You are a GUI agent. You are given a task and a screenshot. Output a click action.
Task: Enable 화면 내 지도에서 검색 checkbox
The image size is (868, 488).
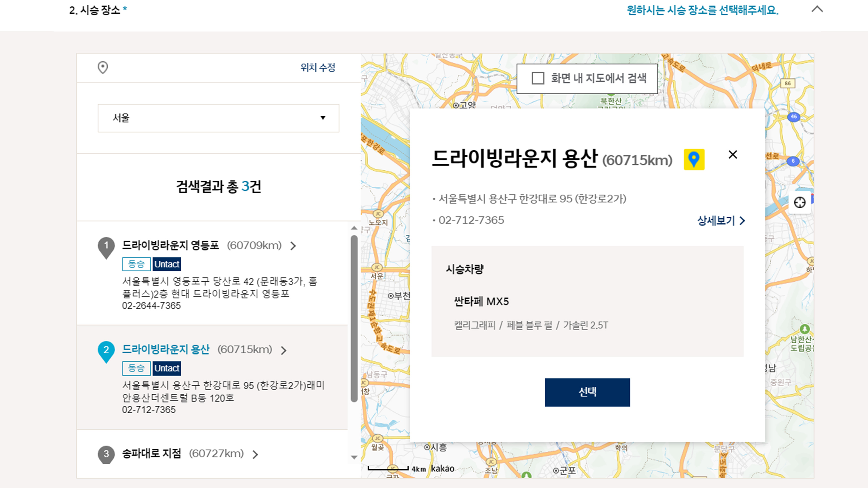click(x=538, y=78)
